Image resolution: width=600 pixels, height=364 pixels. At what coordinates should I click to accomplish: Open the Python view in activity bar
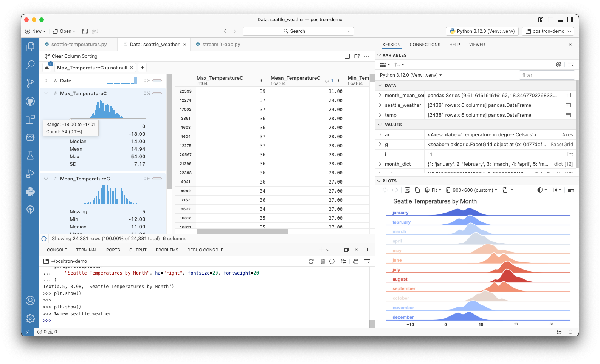point(30,192)
